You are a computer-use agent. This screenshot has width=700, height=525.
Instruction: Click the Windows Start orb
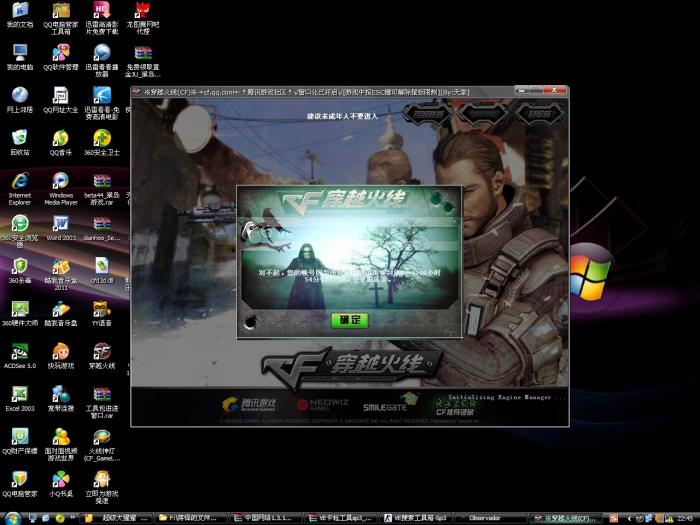[x=12, y=519]
